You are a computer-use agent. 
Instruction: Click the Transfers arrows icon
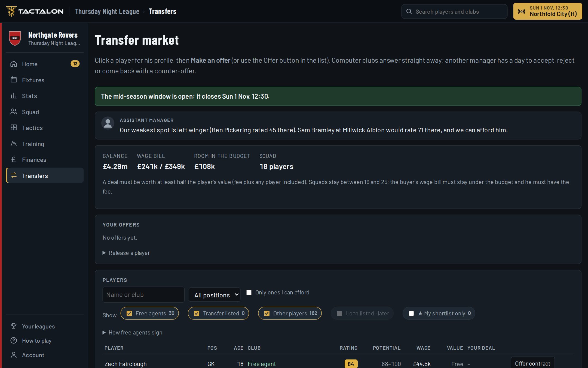pyautogui.click(x=14, y=176)
